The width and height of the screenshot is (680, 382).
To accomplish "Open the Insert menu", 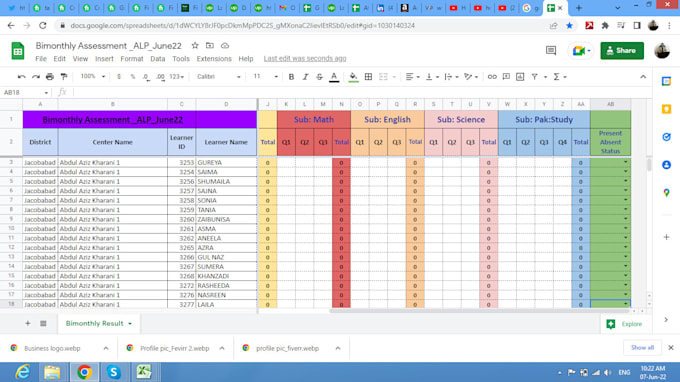I will 104,59.
